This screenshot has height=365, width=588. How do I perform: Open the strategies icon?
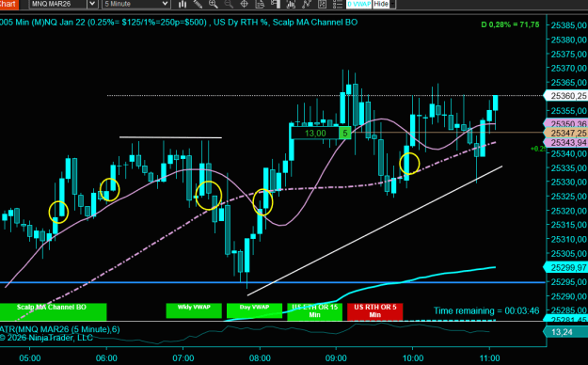pos(307,4)
